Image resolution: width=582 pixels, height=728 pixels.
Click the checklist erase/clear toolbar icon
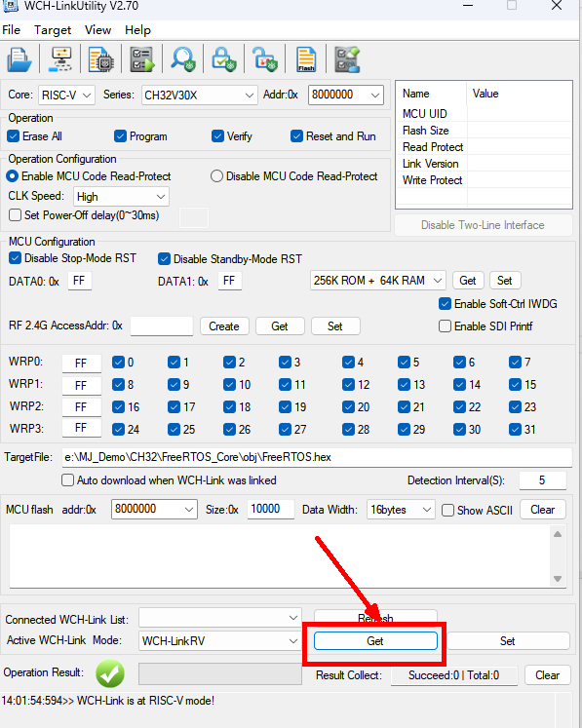347,59
